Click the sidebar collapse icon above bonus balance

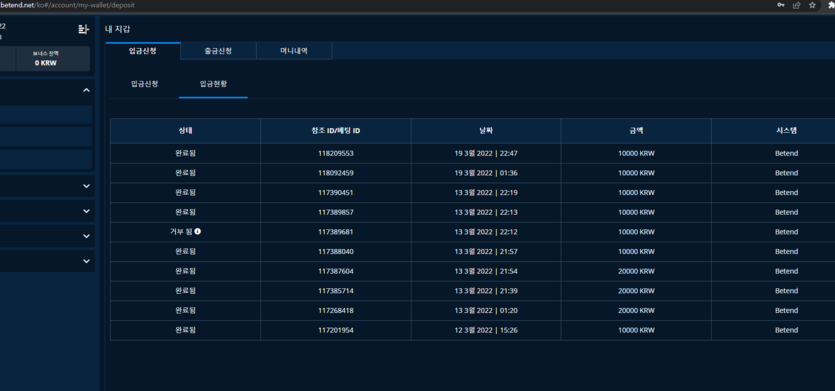(83, 29)
